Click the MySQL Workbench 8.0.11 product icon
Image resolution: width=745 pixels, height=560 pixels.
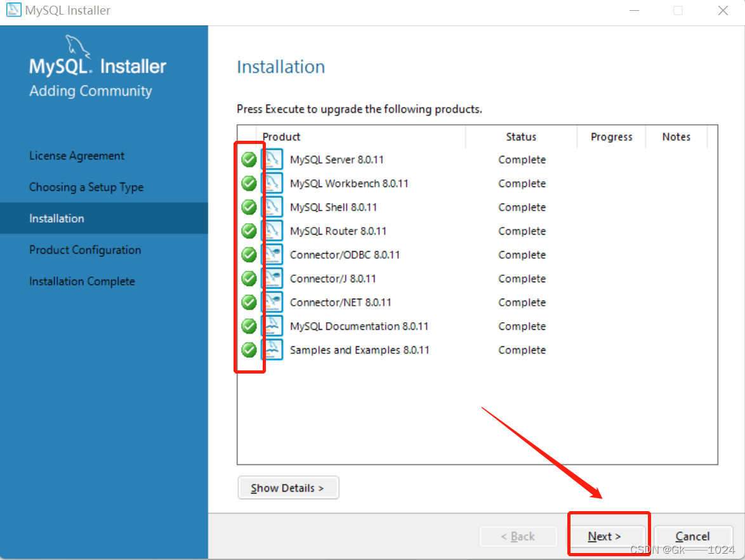[272, 183]
